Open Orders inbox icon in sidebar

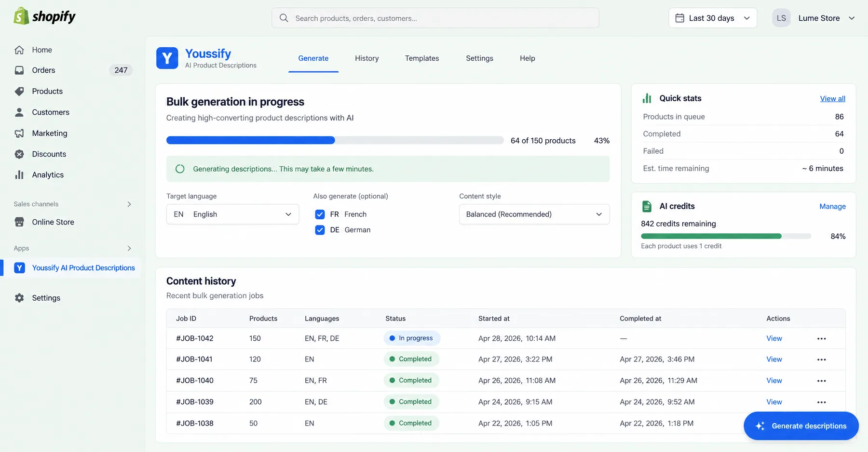[x=19, y=70]
